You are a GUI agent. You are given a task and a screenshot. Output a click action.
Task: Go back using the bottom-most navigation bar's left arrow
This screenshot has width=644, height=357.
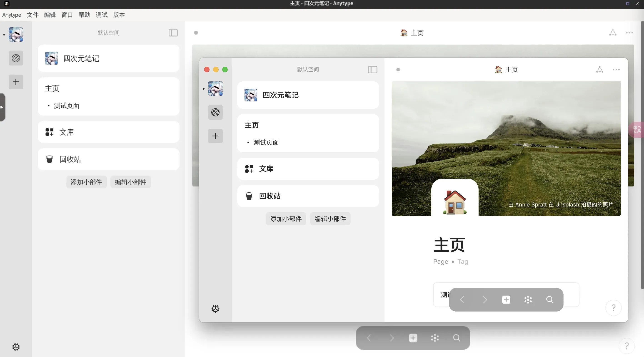(369, 338)
